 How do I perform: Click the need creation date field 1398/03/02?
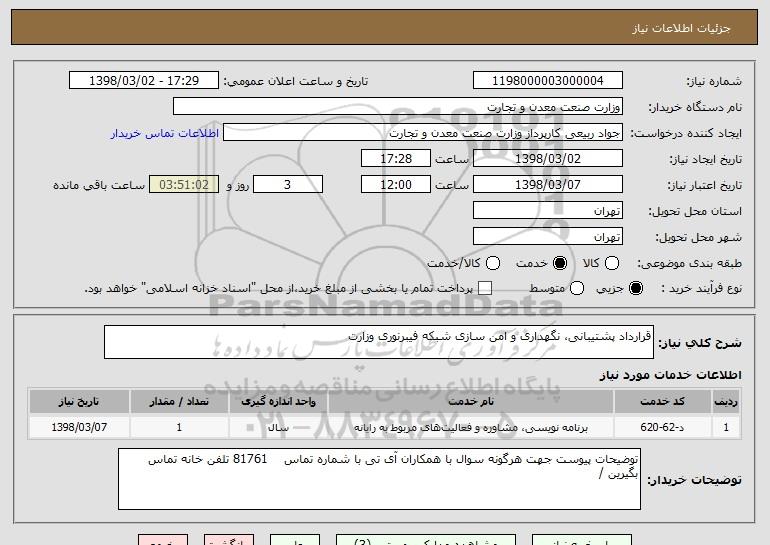[548, 159]
